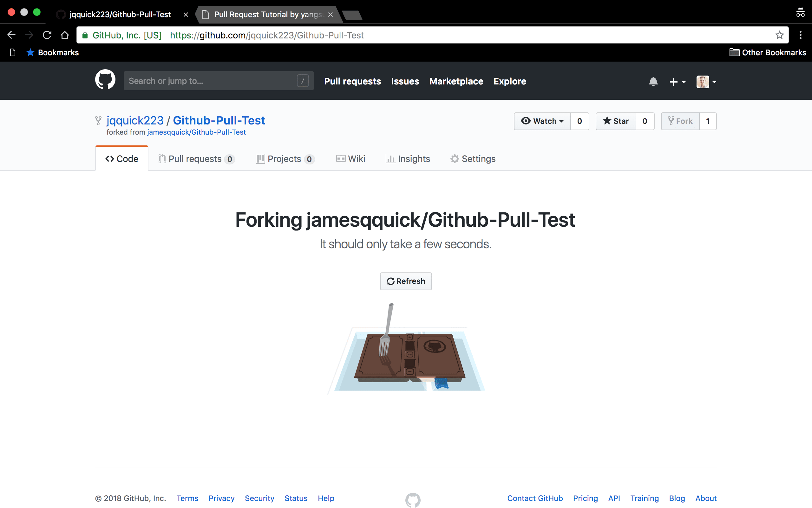Open Contact GitHub footer link

tap(535, 498)
